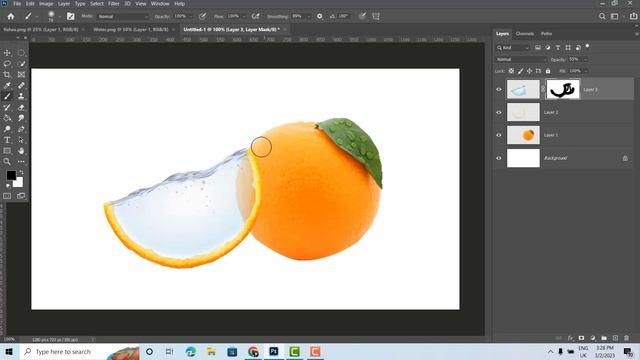This screenshot has width=640, height=360.
Task: Open brush settings panel icon
Action: point(71,16)
